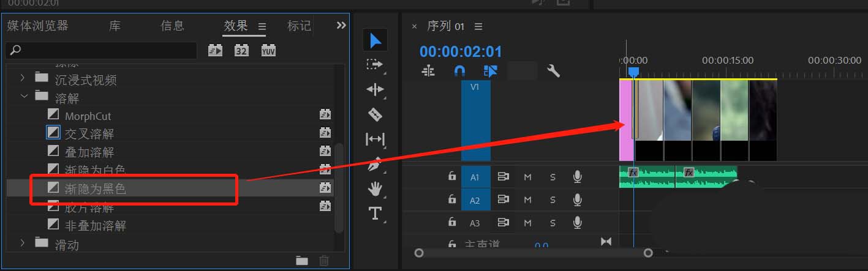Expand the 沉浸式视频 folder
This screenshot has width=868, height=271.
(x=23, y=78)
